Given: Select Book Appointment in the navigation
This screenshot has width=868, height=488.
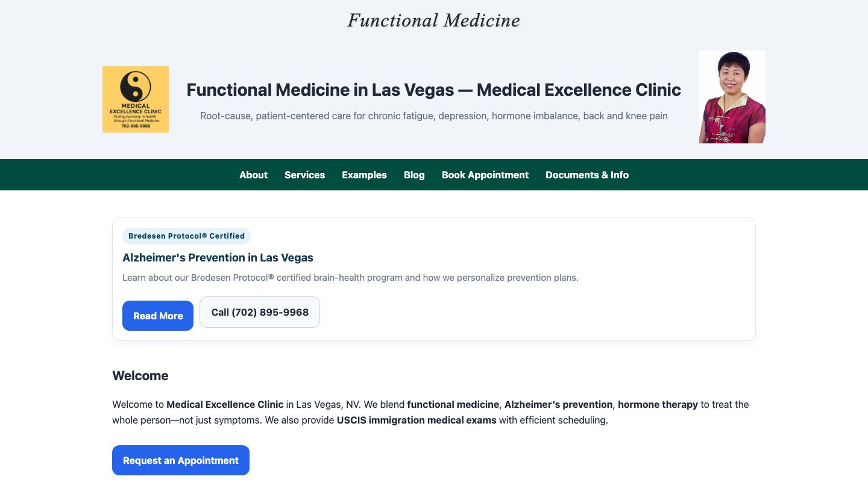Looking at the screenshot, I should [x=485, y=175].
